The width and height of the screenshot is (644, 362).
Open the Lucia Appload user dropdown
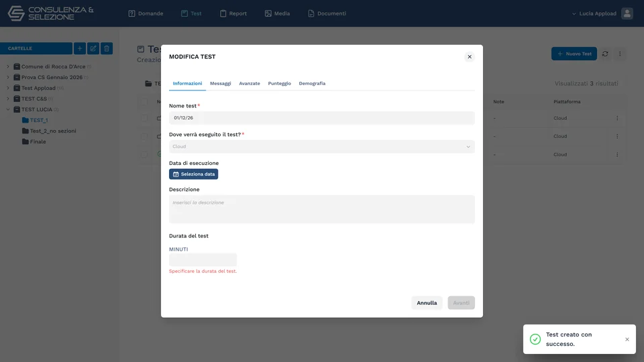594,13
